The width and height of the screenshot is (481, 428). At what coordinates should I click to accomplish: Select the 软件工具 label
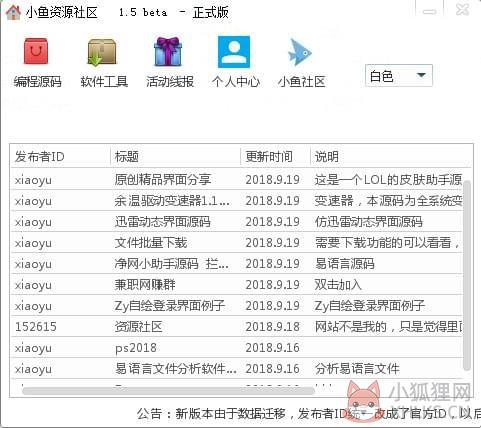point(104,81)
